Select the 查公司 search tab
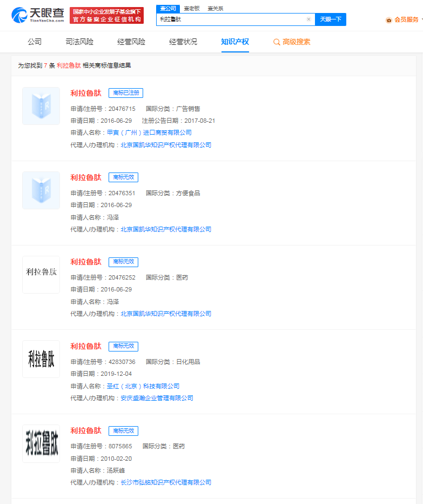Image resolution: width=423 pixels, height=504 pixels. [168, 8]
